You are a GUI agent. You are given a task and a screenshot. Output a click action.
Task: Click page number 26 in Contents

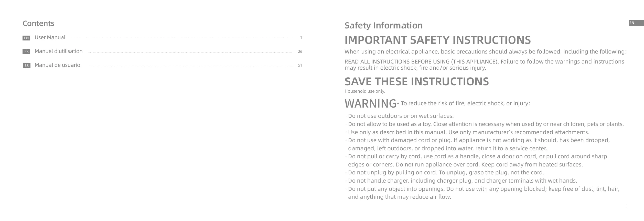pos(300,52)
